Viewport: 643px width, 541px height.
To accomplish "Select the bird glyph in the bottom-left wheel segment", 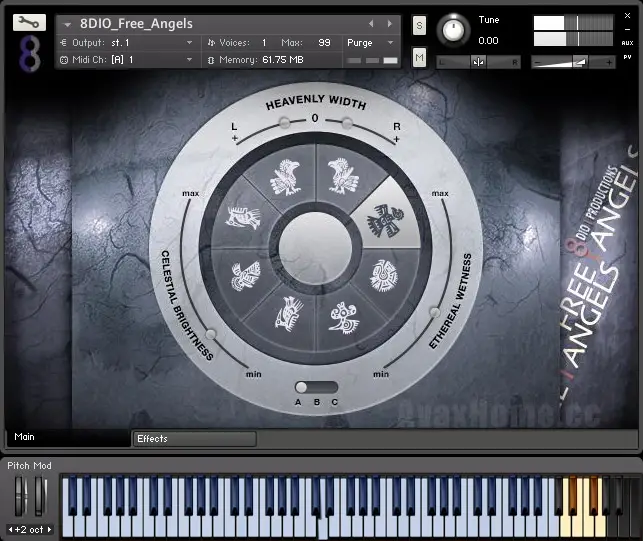I will [x=290, y=314].
